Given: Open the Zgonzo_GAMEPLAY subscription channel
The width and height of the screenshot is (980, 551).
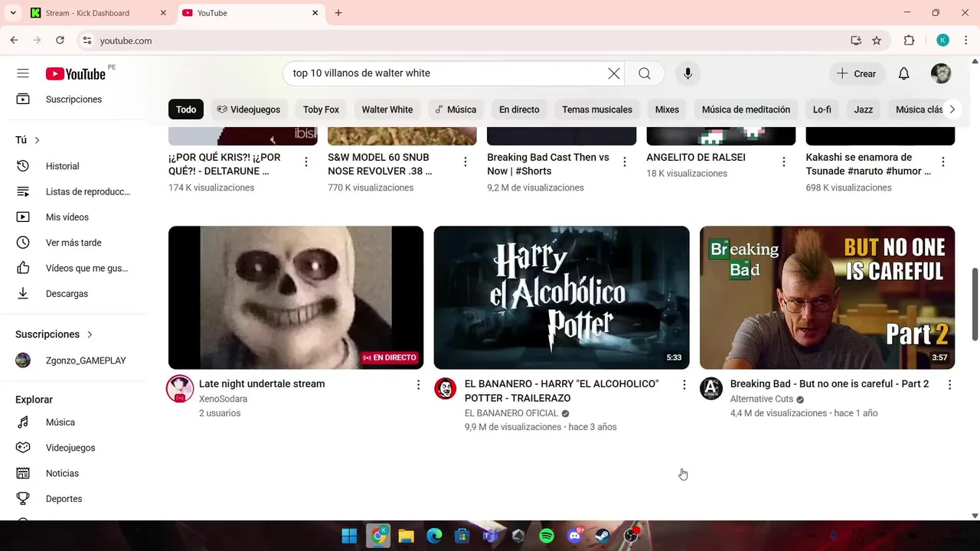Looking at the screenshot, I should (x=73, y=360).
